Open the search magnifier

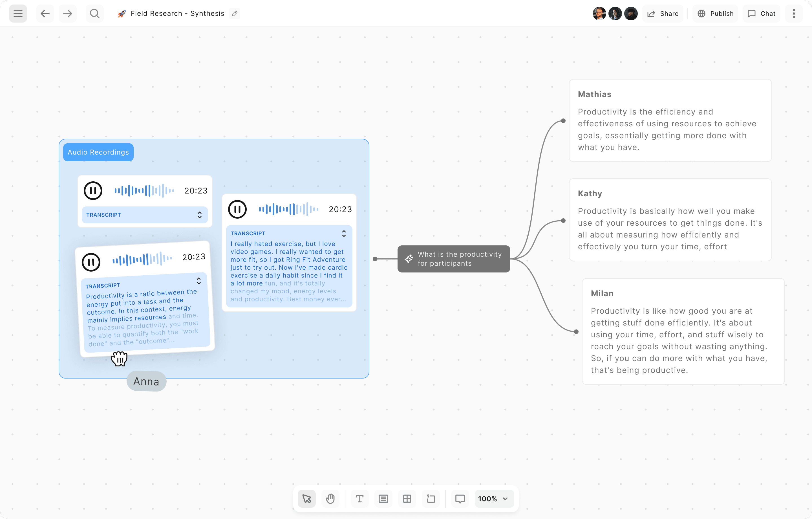[95, 14]
